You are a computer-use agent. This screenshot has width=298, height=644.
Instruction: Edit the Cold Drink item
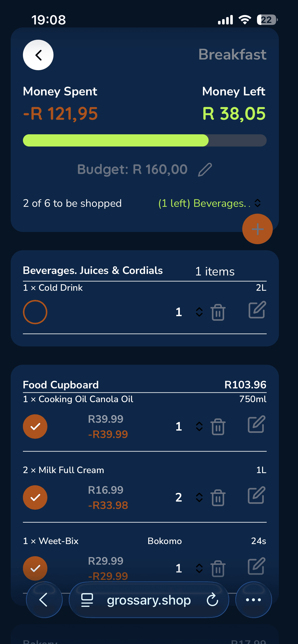tap(257, 310)
